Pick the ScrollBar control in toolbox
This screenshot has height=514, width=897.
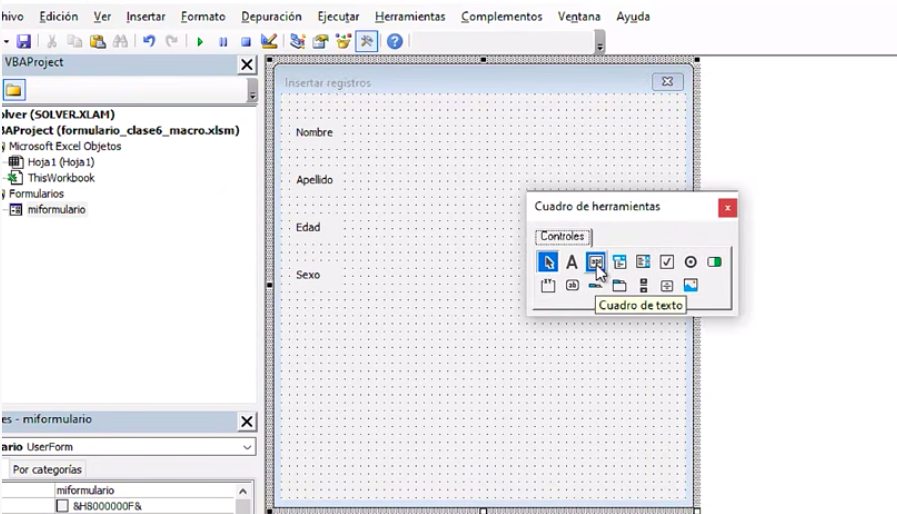644,285
